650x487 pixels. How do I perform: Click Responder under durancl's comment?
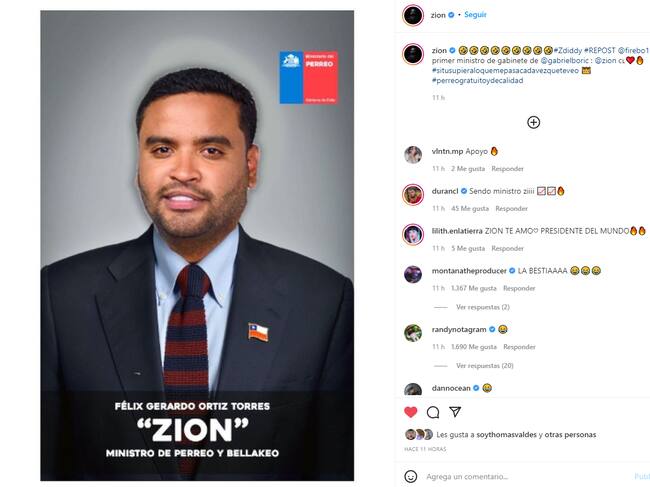511,208
